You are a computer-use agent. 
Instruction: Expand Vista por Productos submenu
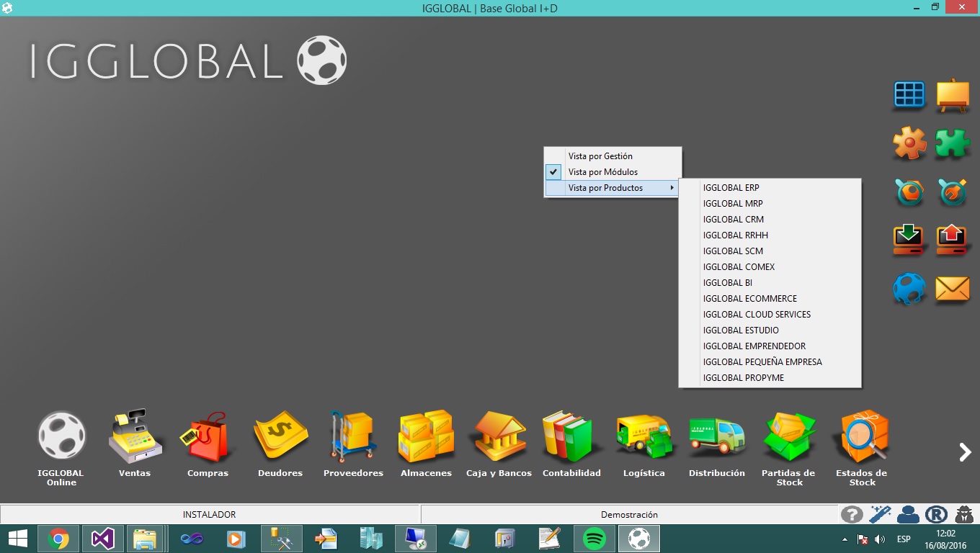click(x=612, y=188)
